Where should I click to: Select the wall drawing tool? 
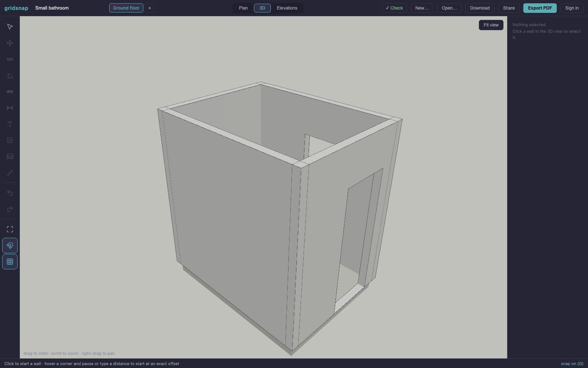tap(10, 59)
